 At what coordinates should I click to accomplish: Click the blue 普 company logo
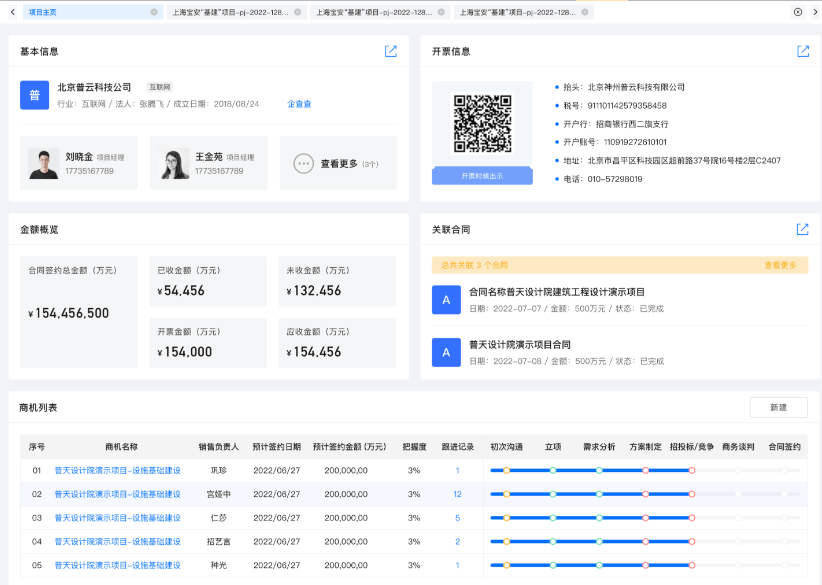click(35, 95)
